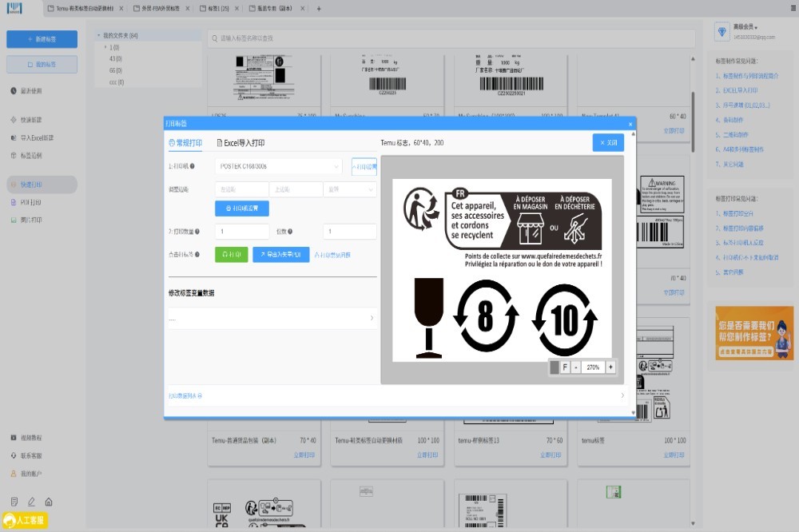799x532 pixels.
Task: Click the F fit-to-view icon
Action: [x=565, y=367]
